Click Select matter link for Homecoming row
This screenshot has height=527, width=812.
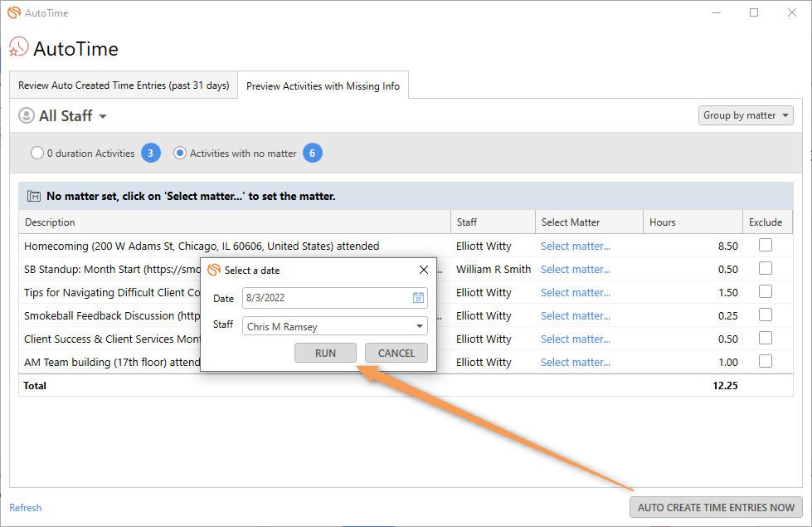tap(576, 246)
